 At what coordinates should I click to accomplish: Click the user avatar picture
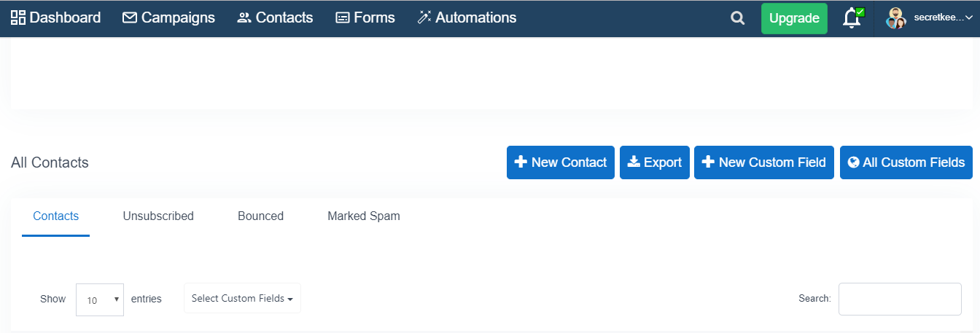click(896, 18)
